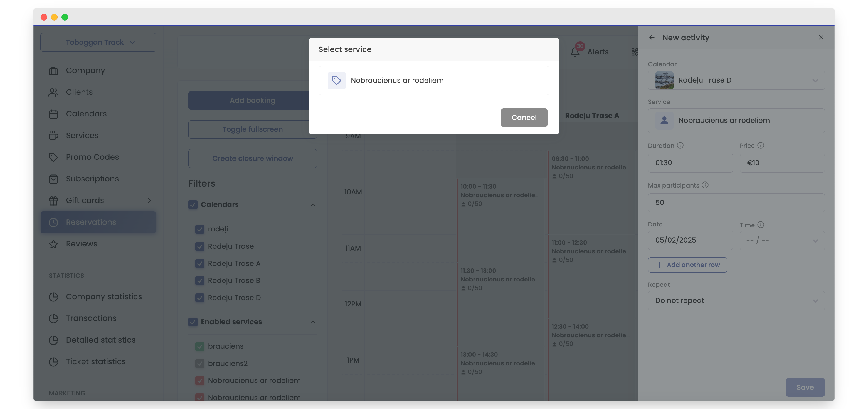This screenshot has height=409, width=868.
Task: Click the tag icon beside Nobraucienus ar rodeliem
Action: coord(336,80)
